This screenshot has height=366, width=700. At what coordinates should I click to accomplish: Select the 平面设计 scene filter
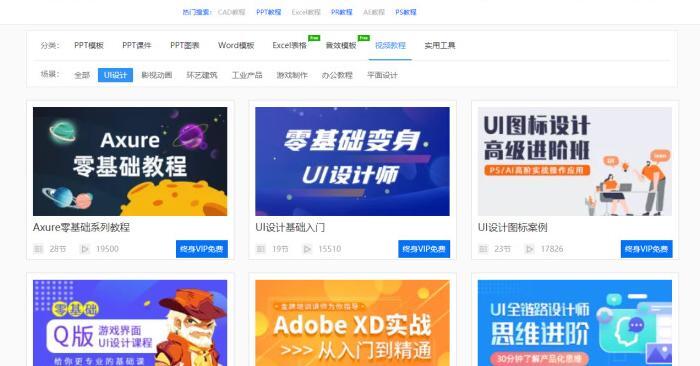[x=382, y=75]
